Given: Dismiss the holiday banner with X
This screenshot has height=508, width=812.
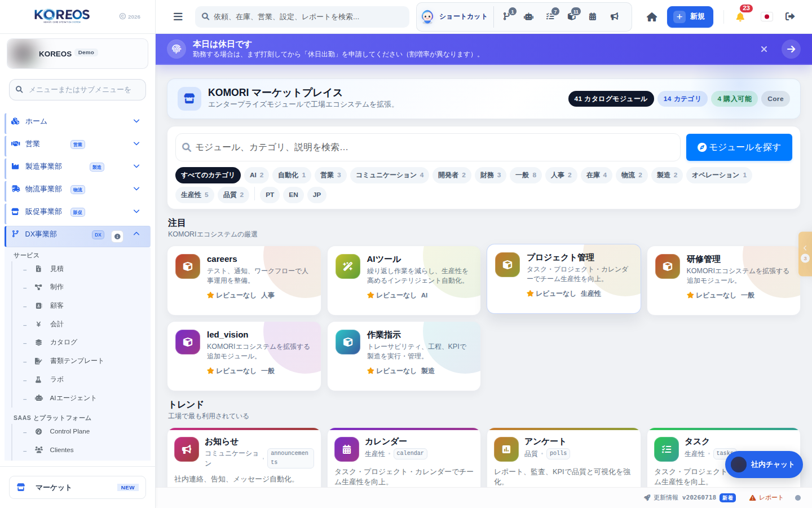Looking at the screenshot, I should click(764, 49).
